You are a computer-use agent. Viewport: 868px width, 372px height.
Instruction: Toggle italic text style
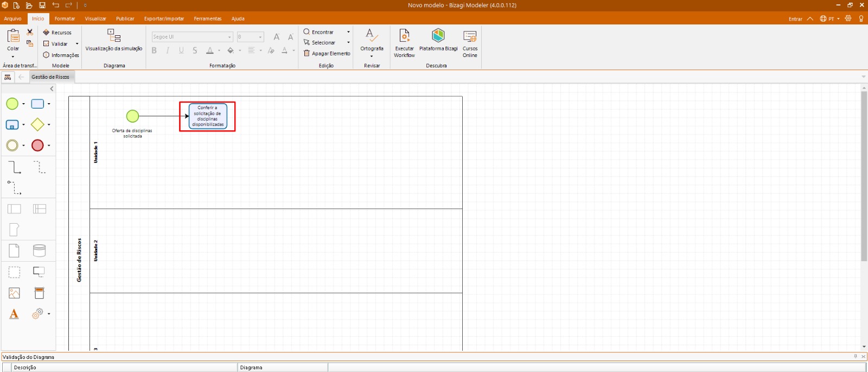click(x=168, y=51)
